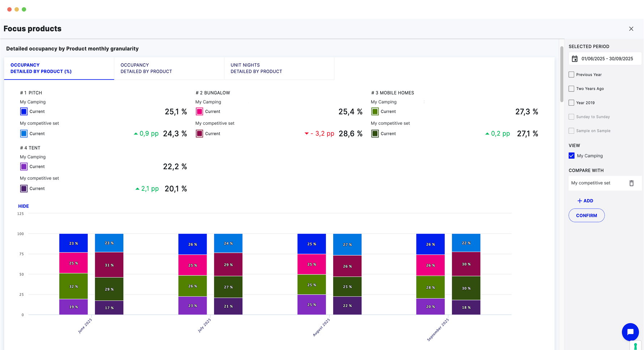644x350 pixels.
Task: Check the Two Years Ago option
Action: (x=572, y=89)
